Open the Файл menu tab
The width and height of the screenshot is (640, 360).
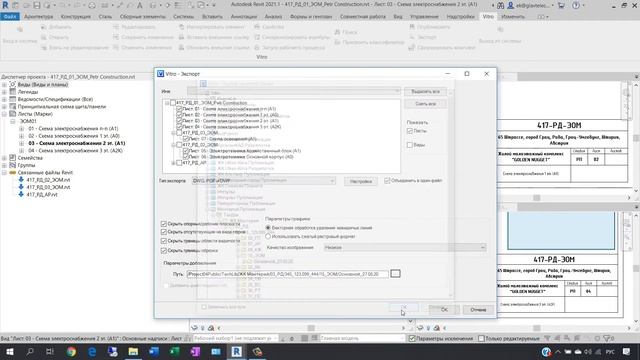coord(10,17)
